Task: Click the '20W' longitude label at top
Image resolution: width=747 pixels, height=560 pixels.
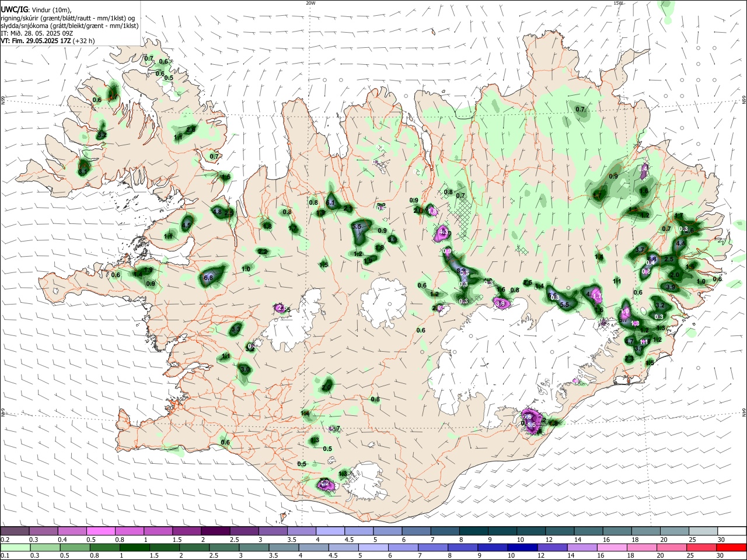Action: point(310,3)
